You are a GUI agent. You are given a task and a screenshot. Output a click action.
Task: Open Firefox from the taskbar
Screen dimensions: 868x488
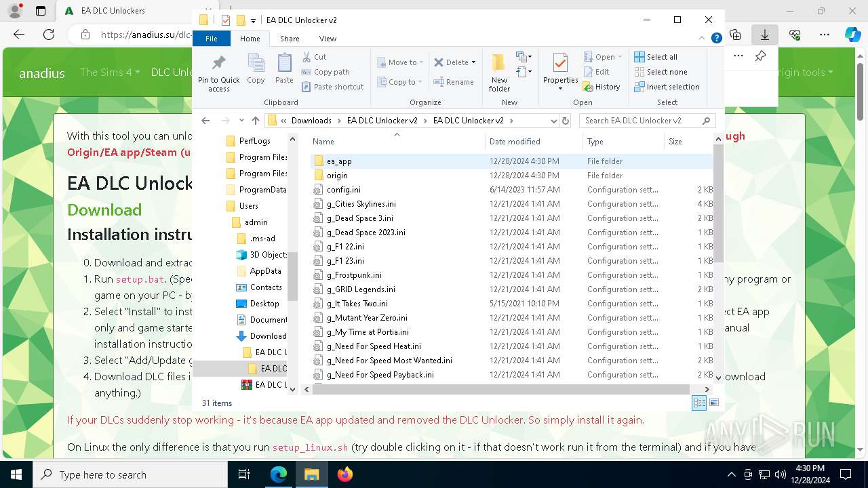point(345,474)
